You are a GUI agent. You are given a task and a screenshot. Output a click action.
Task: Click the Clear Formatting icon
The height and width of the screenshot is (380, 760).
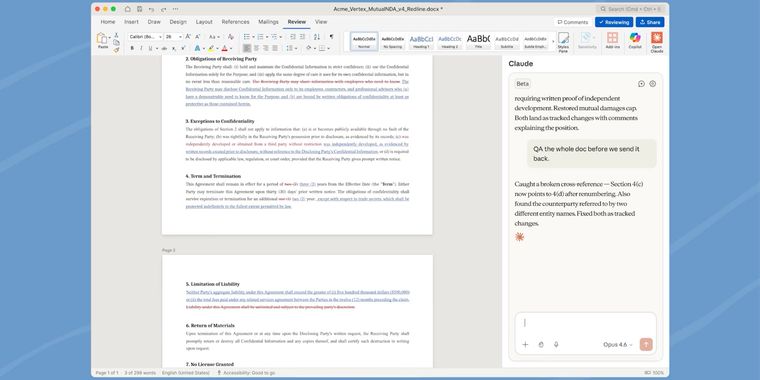231,37
